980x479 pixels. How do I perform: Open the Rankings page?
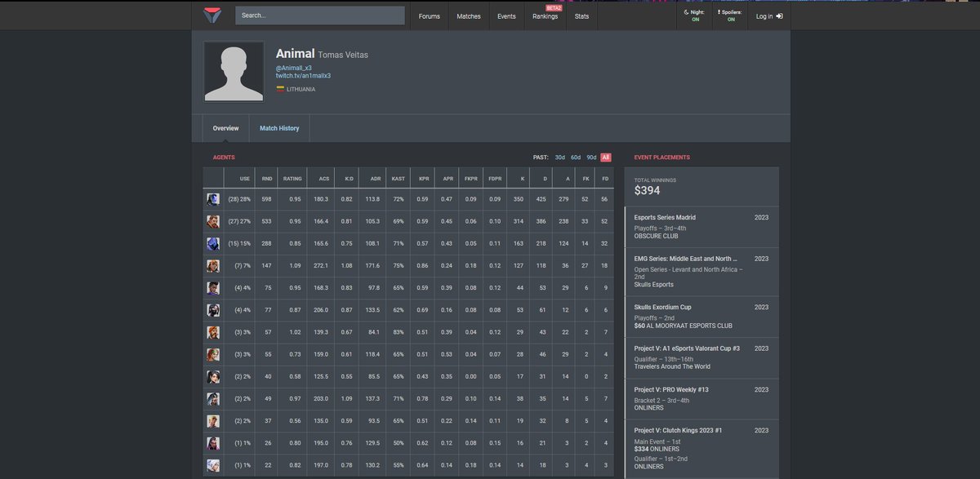546,16
